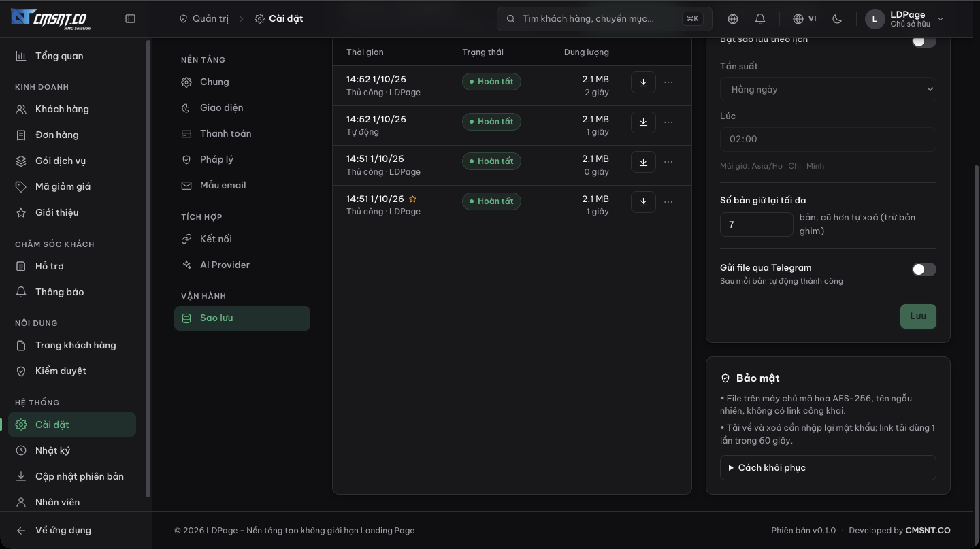
Task: Switch theme with the moon icon
Action: tap(837, 19)
